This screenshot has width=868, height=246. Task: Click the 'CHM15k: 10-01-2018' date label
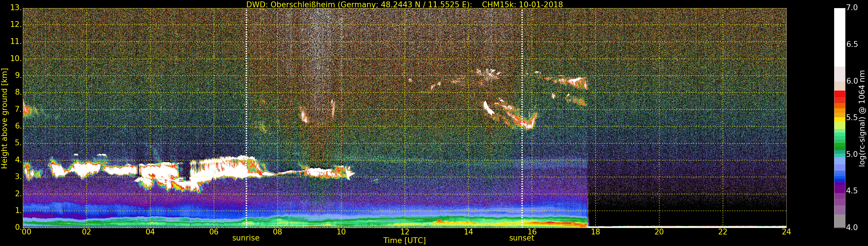[522, 4]
